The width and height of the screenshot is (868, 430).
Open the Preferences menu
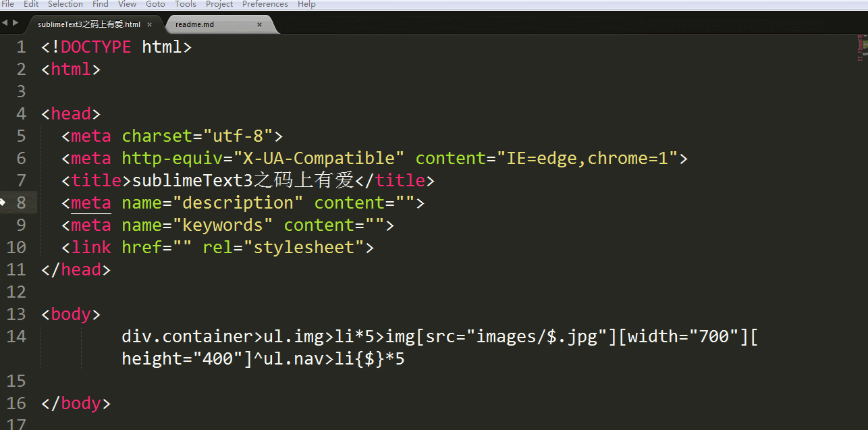click(x=265, y=4)
